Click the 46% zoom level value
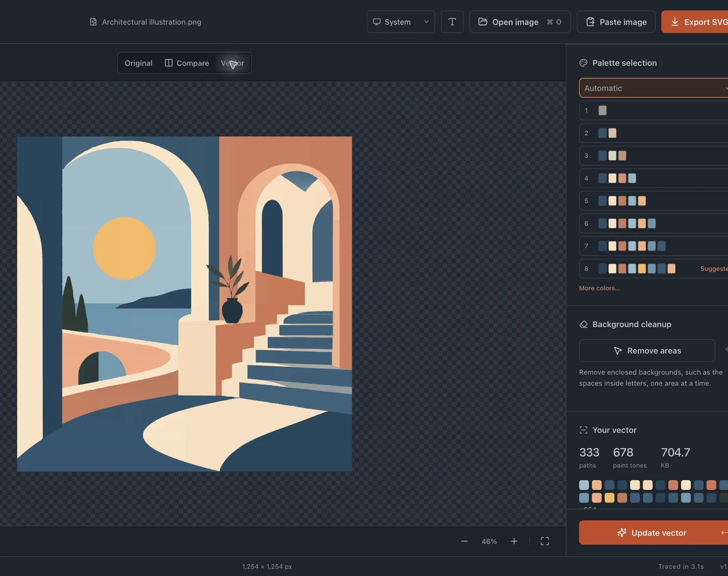Screen dimensions: 728x576 (x=489, y=541)
